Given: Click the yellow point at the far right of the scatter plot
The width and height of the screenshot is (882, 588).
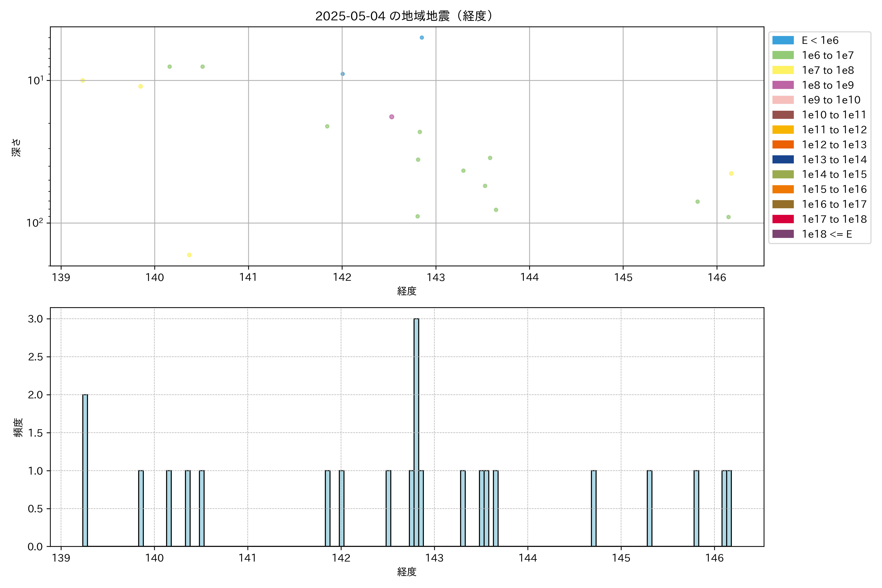Looking at the screenshot, I should coord(731,173).
